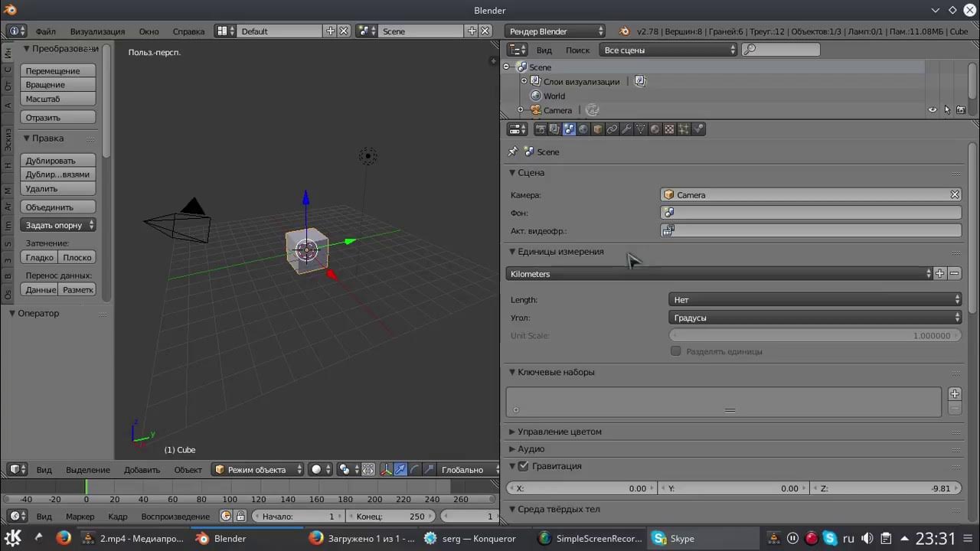The image size is (980, 551).
Task: Open the Выделение menu in 3D view
Action: (x=88, y=470)
